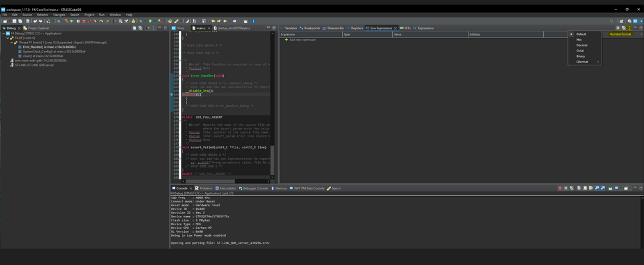The width and height of the screenshot is (644, 265).
Task: Click the red Terminate icon in Console toolbar
Action: click(560, 188)
